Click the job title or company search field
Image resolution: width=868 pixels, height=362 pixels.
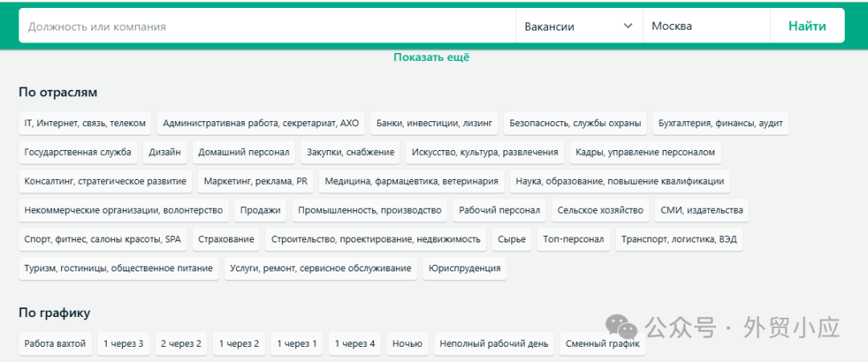pos(265,26)
